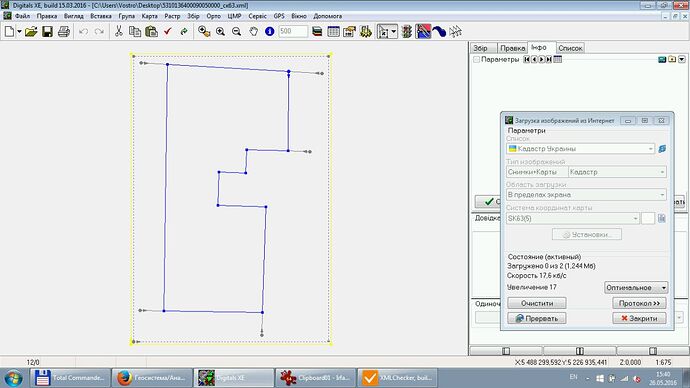Viewport: 690px width, 388px height.
Task: Click the Open file folder icon
Action: click(x=31, y=32)
